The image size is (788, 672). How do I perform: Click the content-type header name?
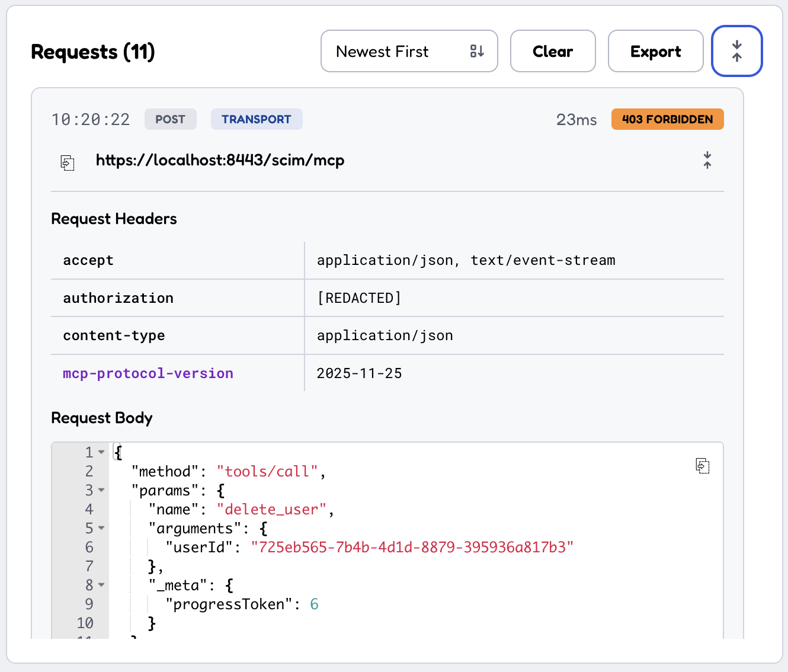[114, 335]
